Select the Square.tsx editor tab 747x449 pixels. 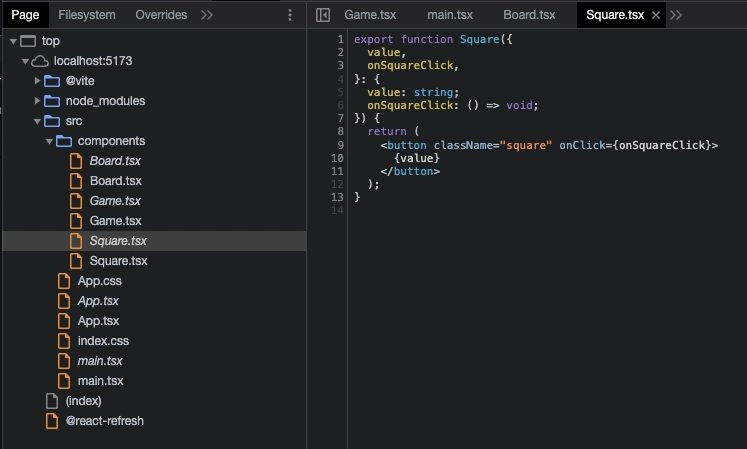tap(615, 15)
